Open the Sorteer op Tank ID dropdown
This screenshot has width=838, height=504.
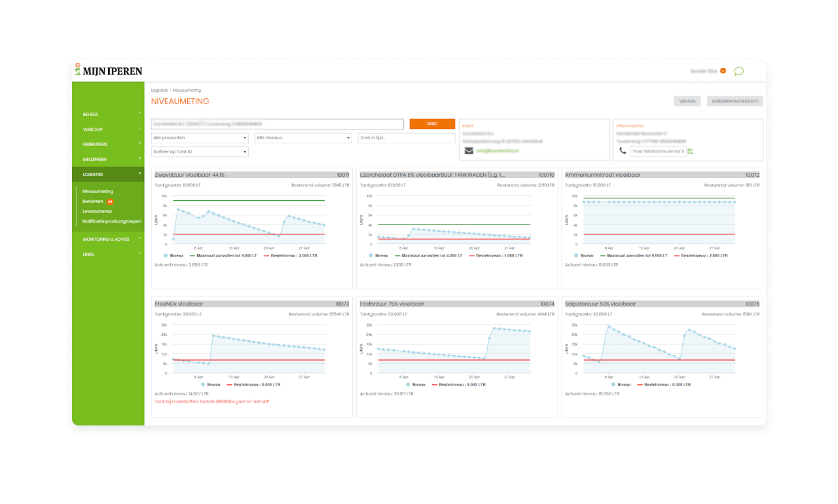(x=198, y=151)
